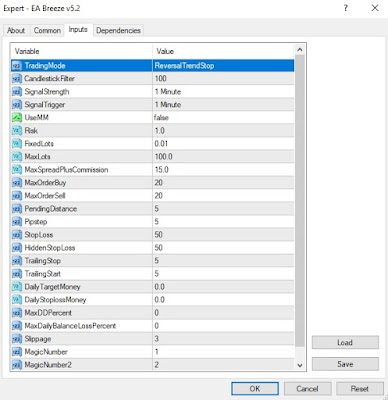The image size is (388, 400).
Task: Open the About tab
Action: coord(16,31)
